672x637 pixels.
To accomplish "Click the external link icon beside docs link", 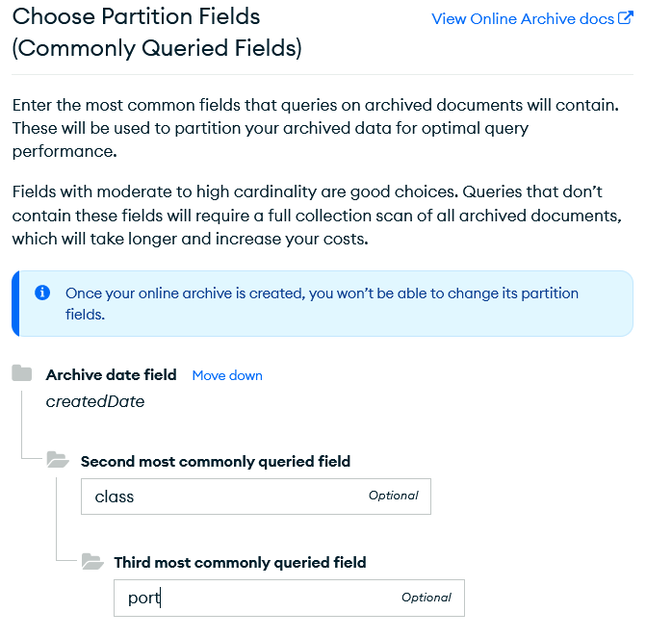I will click(626, 18).
